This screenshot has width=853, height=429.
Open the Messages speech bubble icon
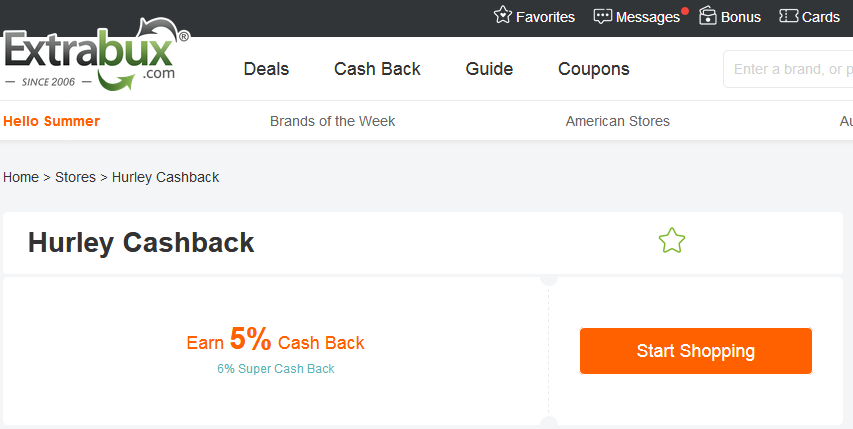[602, 16]
